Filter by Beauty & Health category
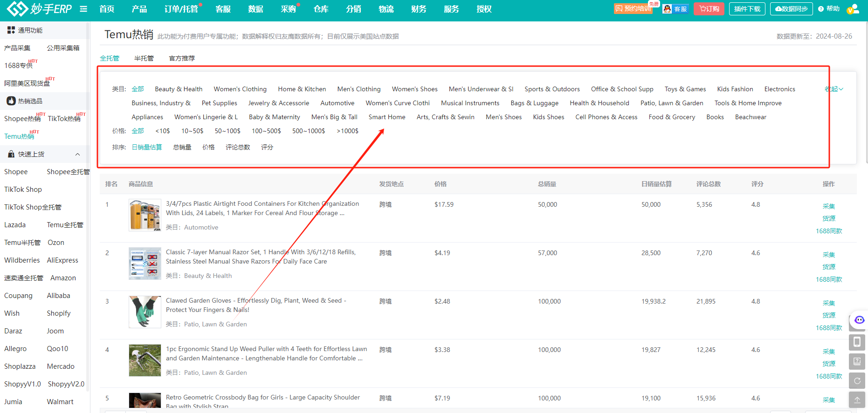This screenshot has height=413, width=868. click(179, 89)
